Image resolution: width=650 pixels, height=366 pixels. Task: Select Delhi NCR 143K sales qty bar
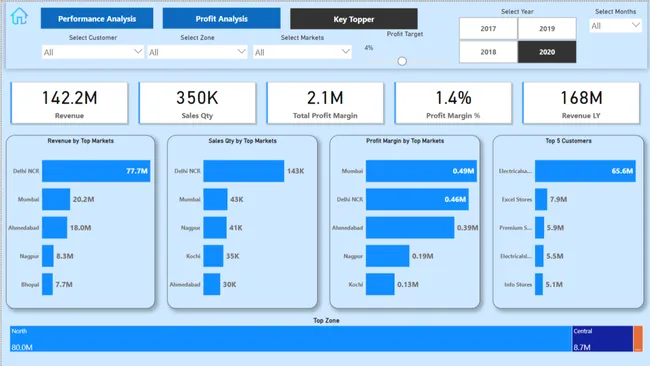pos(244,171)
